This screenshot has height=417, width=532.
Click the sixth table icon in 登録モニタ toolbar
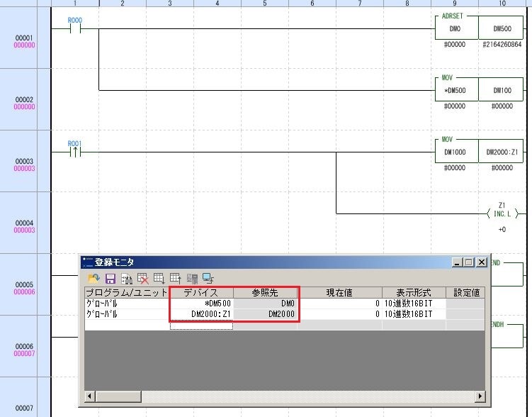click(175, 279)
